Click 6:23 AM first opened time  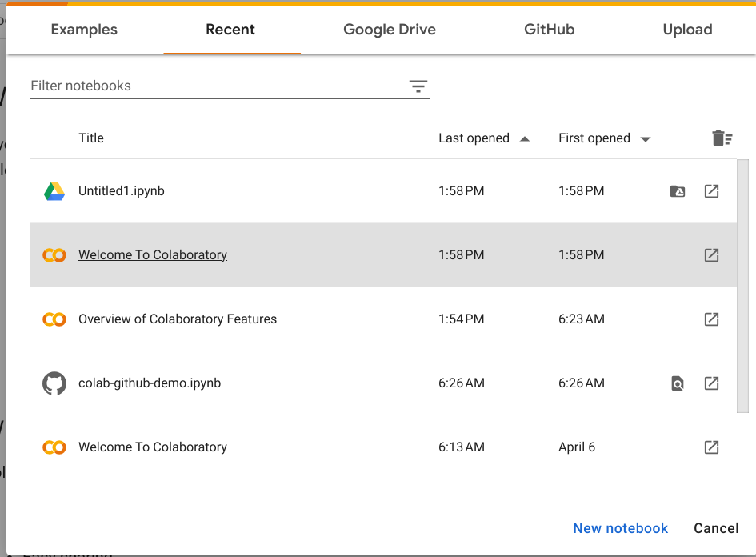[x=582, y=319]
